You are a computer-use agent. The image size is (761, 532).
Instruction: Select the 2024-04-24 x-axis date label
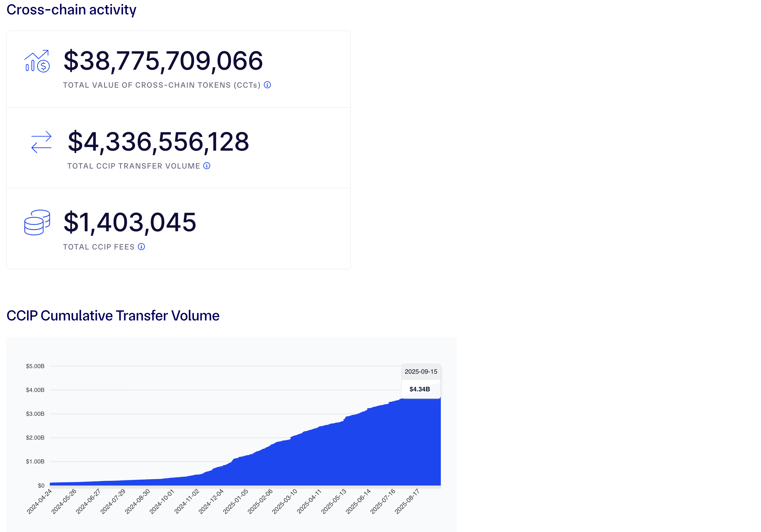[x=39, y=501]
